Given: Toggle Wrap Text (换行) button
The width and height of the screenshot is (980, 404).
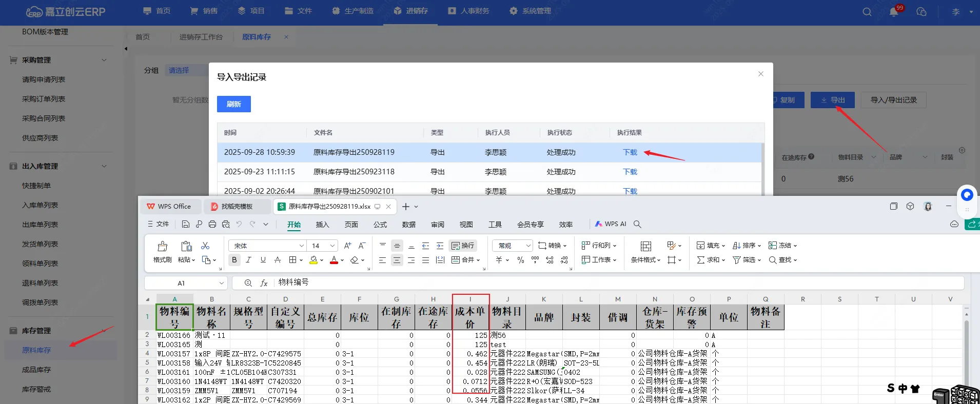Looking at the screenshot, I should pyautogui.click(x=463, y=246).
